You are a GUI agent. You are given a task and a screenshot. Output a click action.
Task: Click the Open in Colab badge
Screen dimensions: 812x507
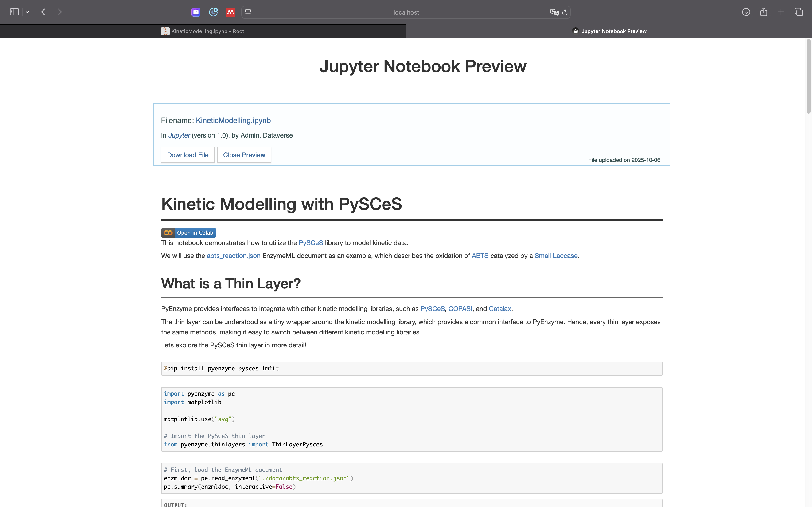(189, 233)
